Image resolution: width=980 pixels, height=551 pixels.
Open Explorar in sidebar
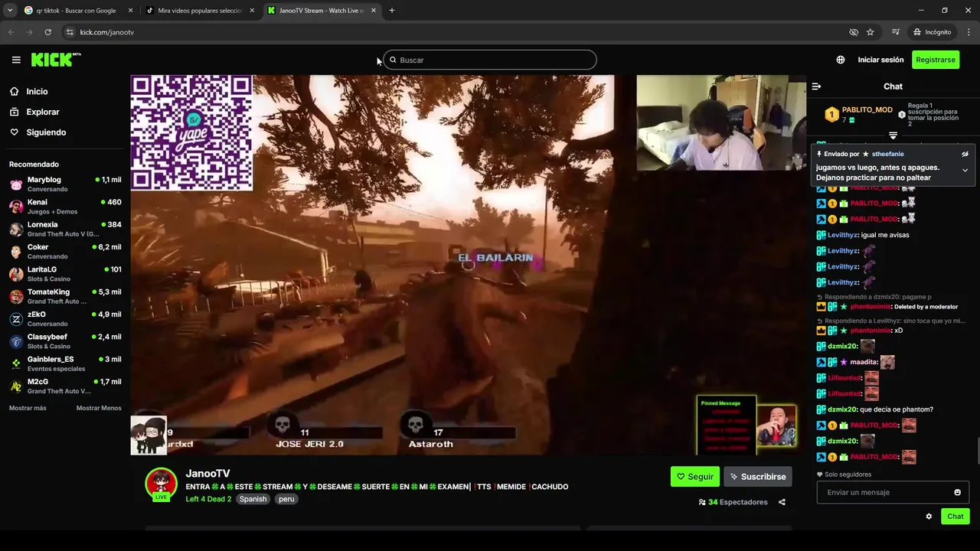coord(42,112)
